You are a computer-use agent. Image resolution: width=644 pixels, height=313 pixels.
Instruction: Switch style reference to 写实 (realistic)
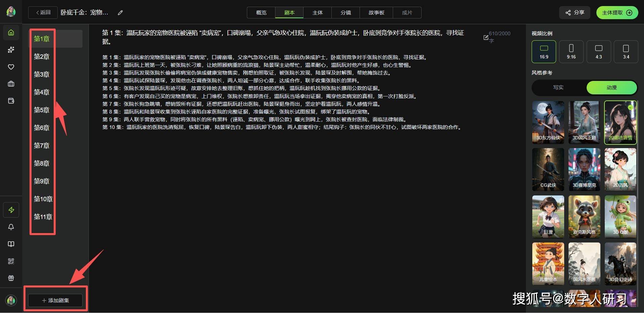pyautogui.click(x=558, y=88)
